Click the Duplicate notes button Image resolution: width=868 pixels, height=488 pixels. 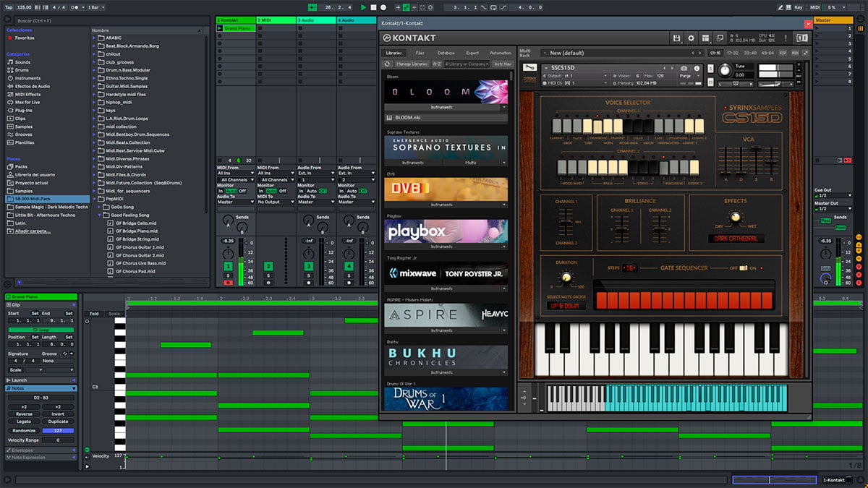point(58,421)
